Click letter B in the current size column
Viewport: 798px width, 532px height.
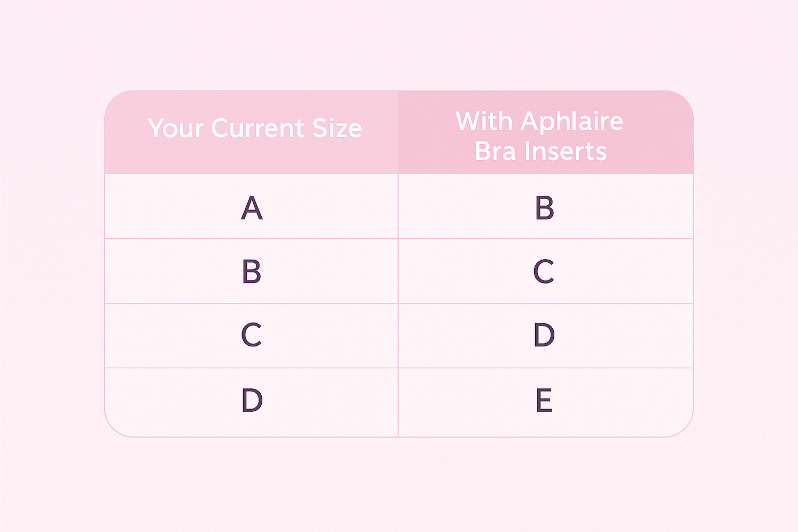pos(252,272)
